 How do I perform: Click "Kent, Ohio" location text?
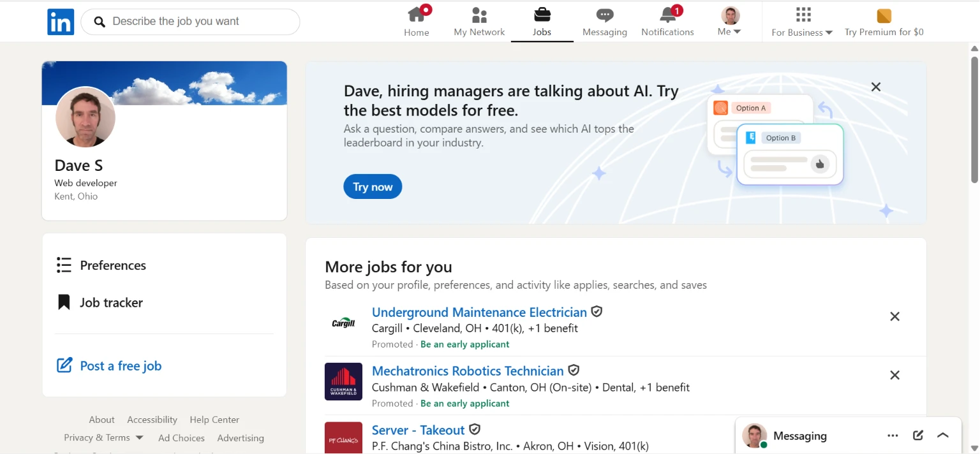point(76,196)
